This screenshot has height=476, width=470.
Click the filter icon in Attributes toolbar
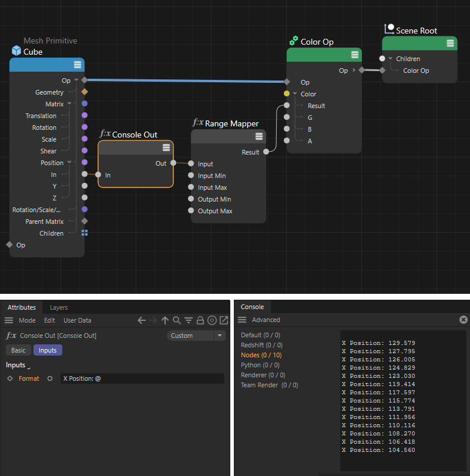coord(189,320)
